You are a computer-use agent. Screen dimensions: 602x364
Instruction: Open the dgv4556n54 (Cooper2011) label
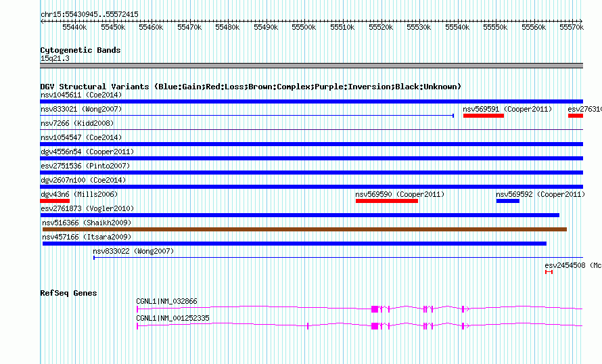click(87, 152)
